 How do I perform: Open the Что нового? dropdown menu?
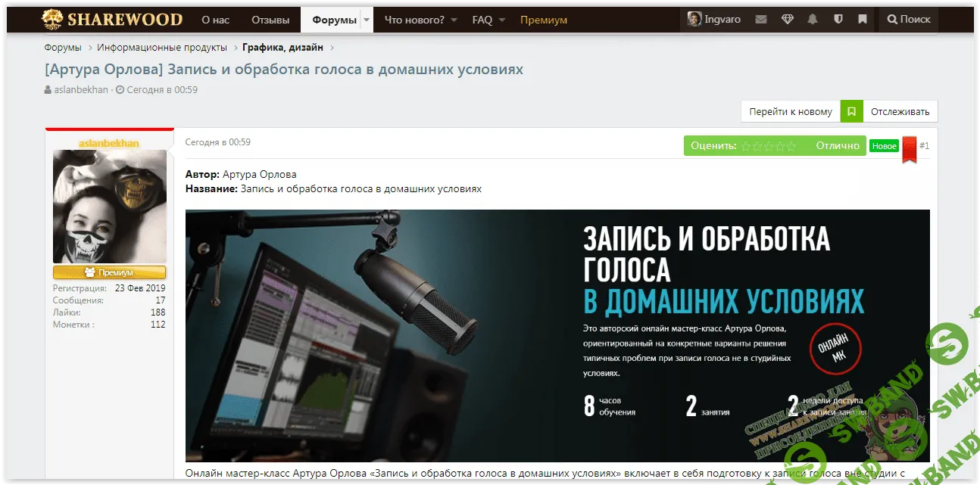[420, 20]
